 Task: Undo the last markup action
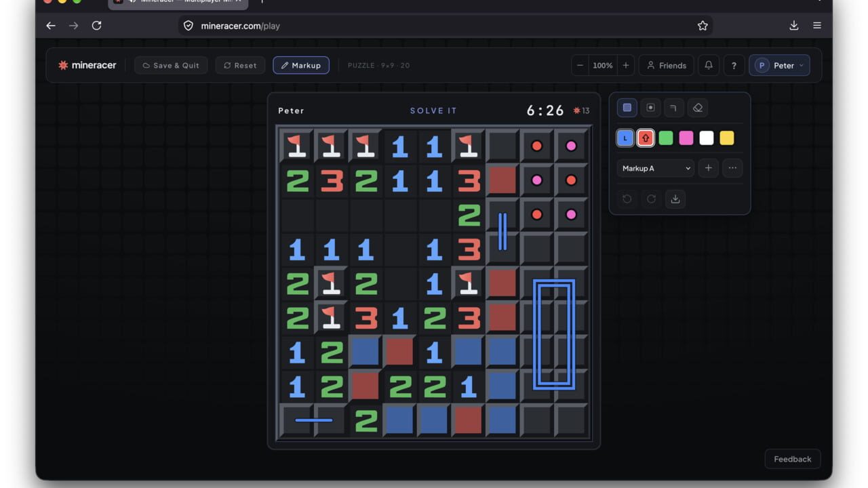627,199
